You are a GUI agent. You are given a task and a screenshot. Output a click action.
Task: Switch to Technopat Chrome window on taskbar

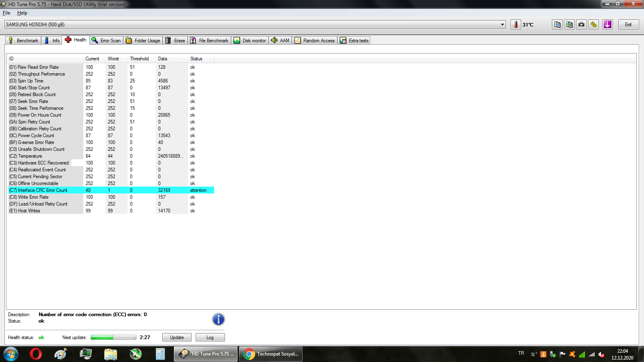[271, 354]
